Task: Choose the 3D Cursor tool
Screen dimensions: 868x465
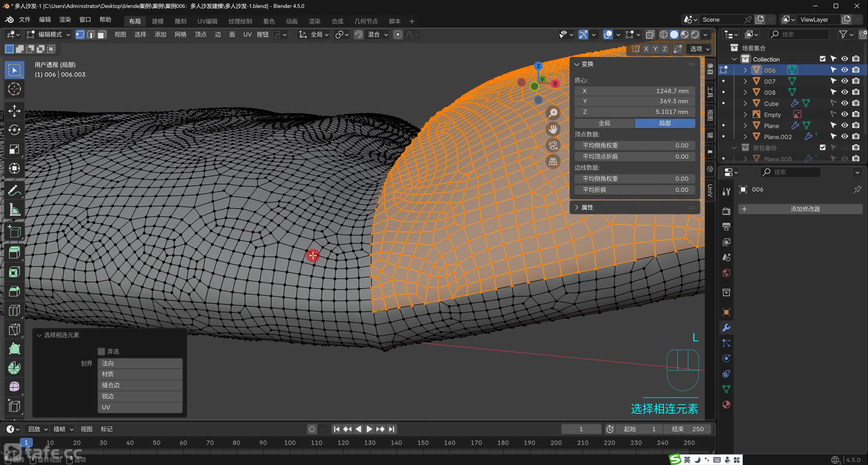Action: (14, 89)
